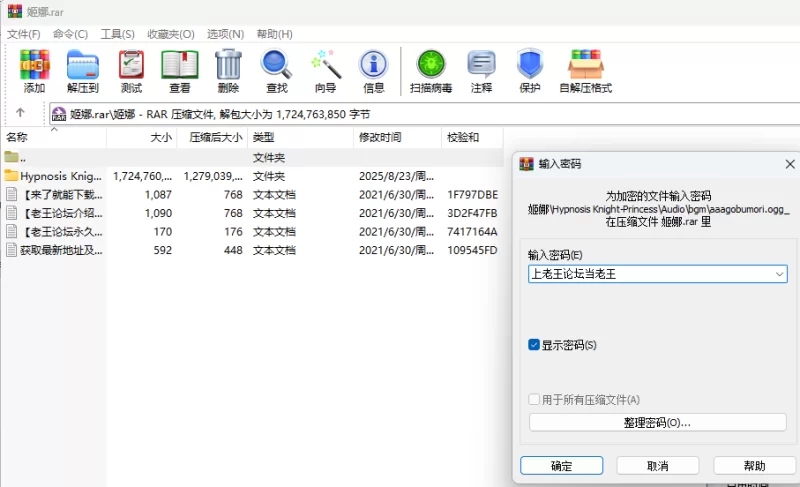This screenshot has width=800, height=487.
Task: Sort by 修改时间 column header
Action: tap(397, 137)
